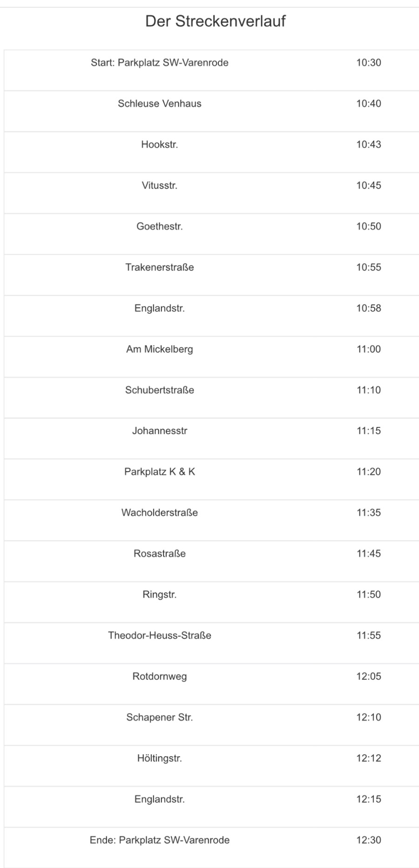
Task: Select the Am Mickelberg stop
Action: [x=159, y=349]
